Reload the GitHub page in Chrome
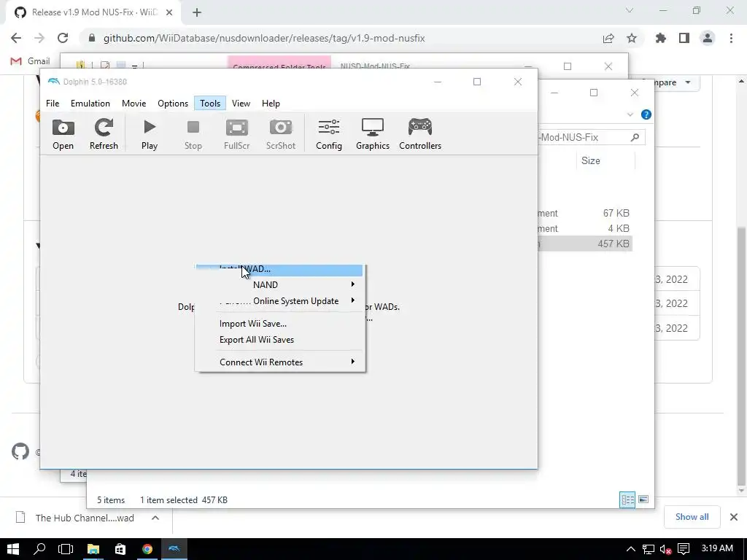 (x=63, y=38)
